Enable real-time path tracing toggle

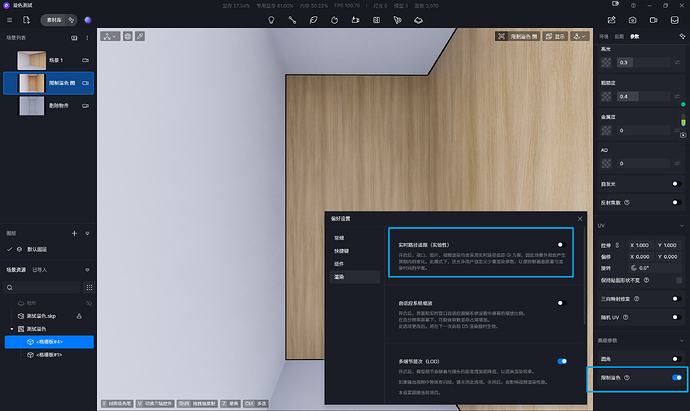click(562, 245)
